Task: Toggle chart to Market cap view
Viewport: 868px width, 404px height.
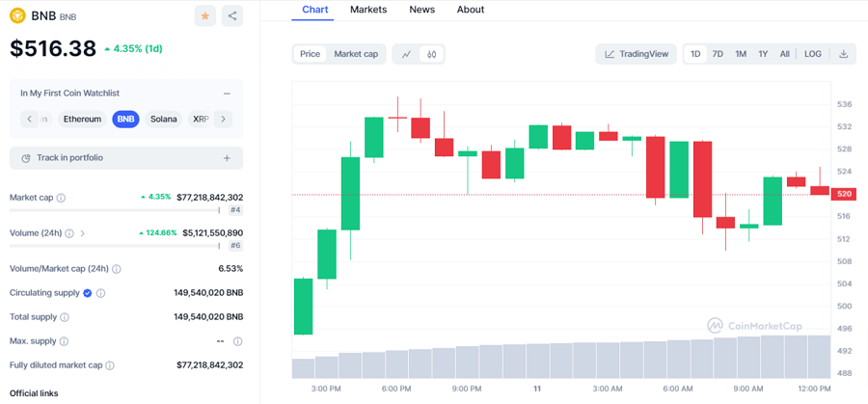Action: 356,54
